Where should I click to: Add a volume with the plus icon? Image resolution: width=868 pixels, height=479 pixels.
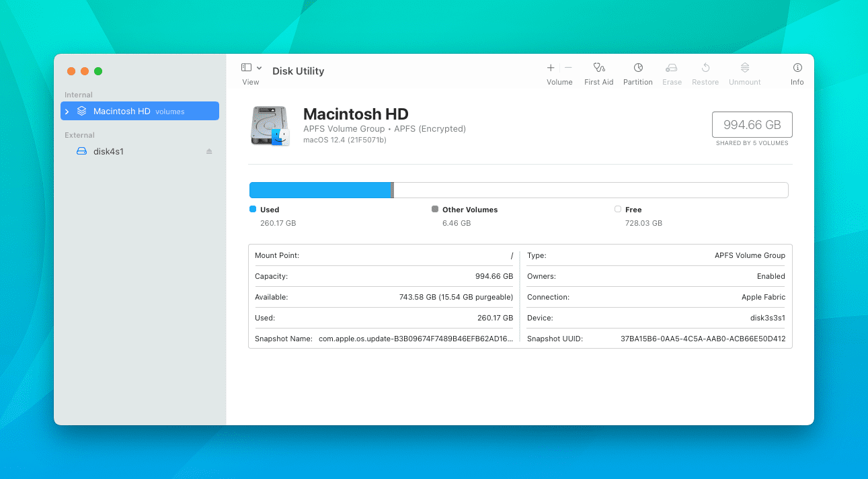551,68
